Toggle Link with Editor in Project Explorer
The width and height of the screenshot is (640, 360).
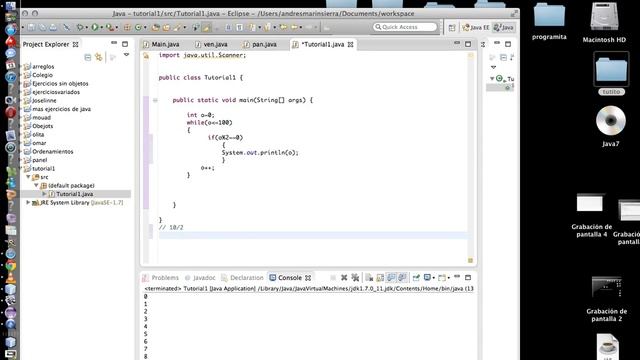pos(98,58)
